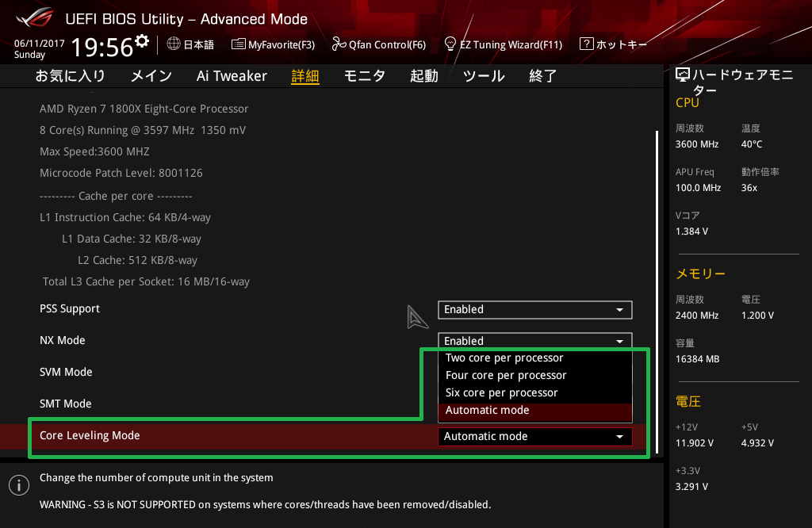The width and height of the screenshot is (812, 528).
Task: Click the ROG logo icon
Action: click(x=34, y=17)
